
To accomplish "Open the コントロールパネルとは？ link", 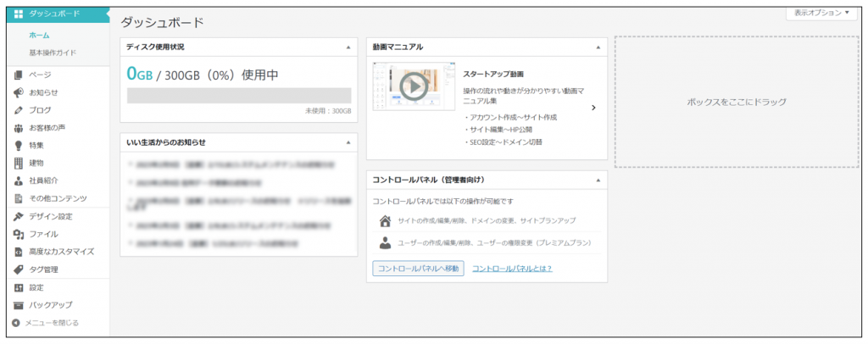I will pos(512,269).
